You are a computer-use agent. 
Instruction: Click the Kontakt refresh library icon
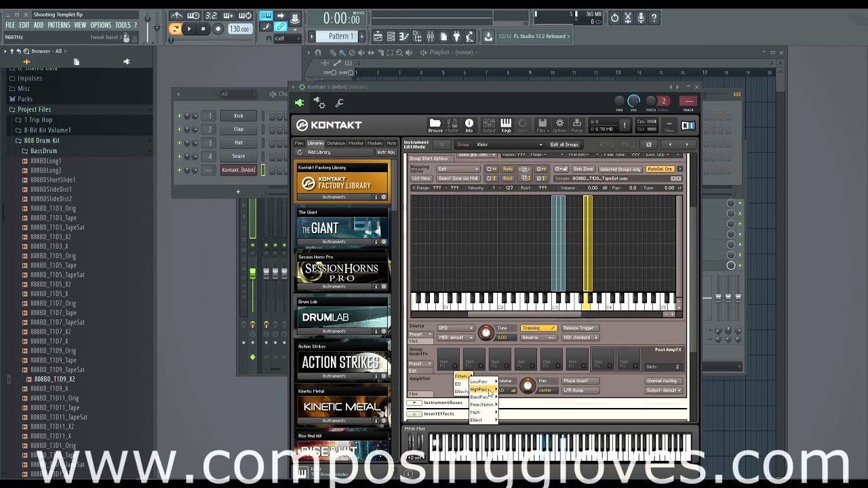click(299, 152)
